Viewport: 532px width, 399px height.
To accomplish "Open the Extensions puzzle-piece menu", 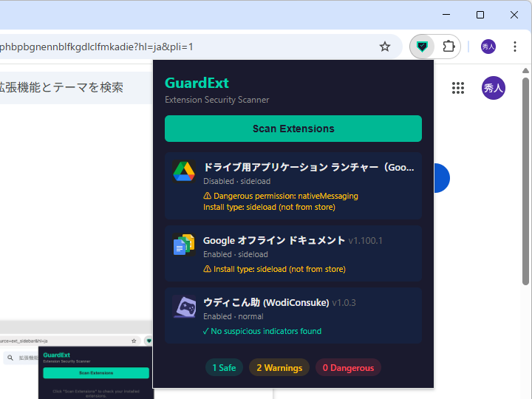I will click(x=449, y=46).
